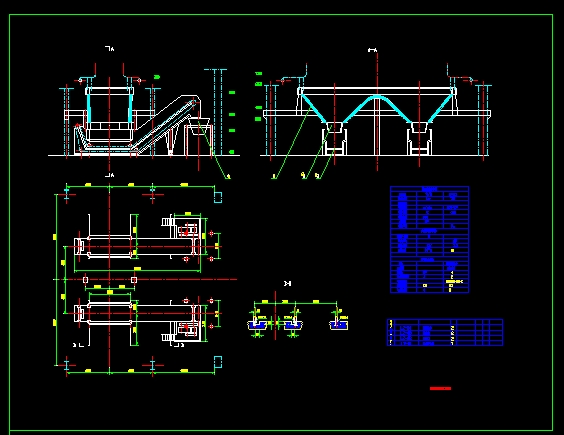Select the upper cyan square beside the plan view

pyautogui.click(x=218, y=197)
